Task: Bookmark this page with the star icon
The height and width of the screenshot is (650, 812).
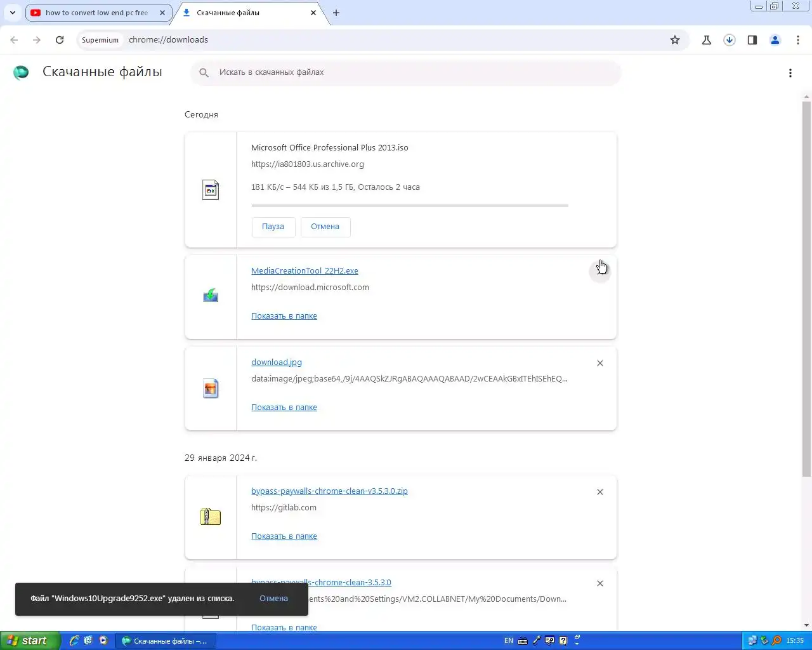Action: (x=675, y=40)
